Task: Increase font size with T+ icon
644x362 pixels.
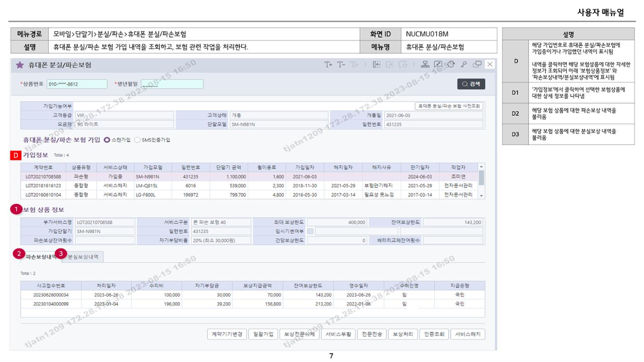Action: 328,65
